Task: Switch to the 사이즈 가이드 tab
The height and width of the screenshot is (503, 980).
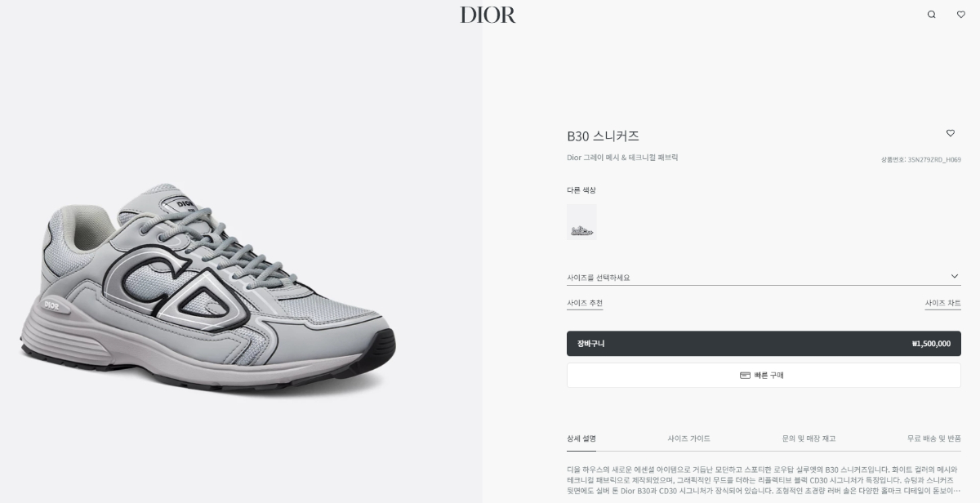Action: pos(689,438)
